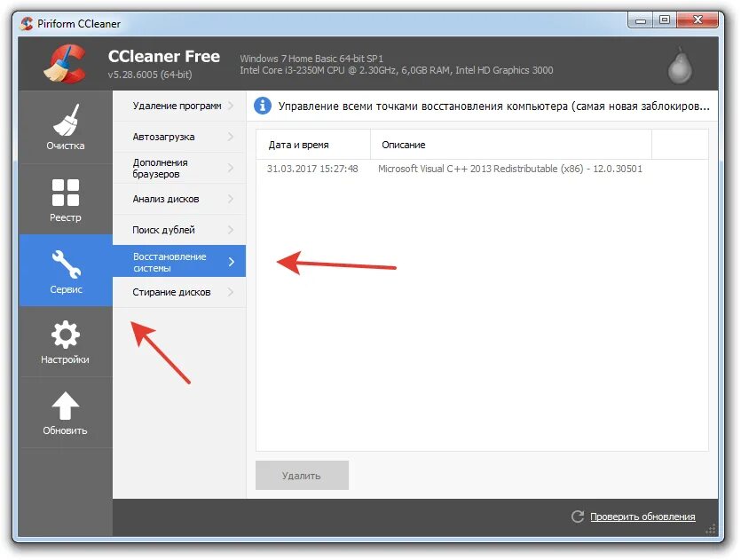Screen dimensions: 741x560
Task: Click the Обновить upgrade arrow icon
Action: (x=65, y=406)
